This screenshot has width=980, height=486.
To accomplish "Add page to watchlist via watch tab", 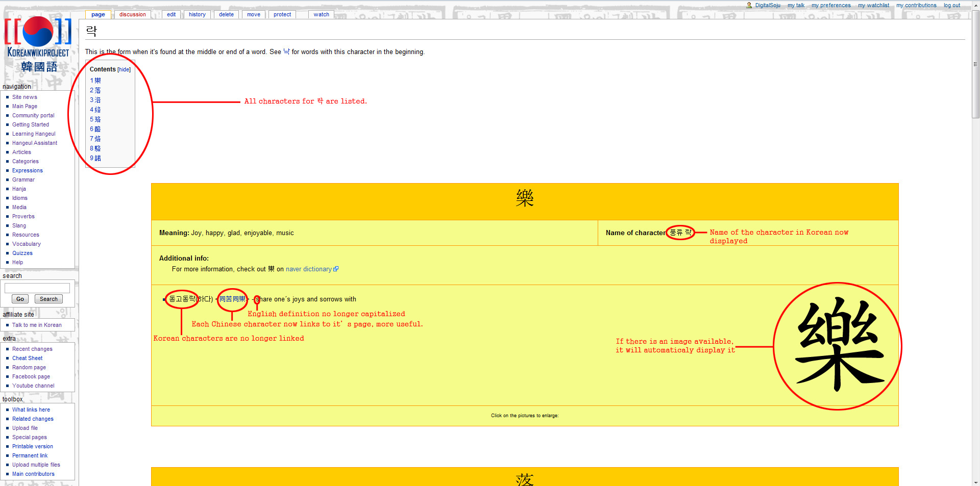I will [321, 15].
